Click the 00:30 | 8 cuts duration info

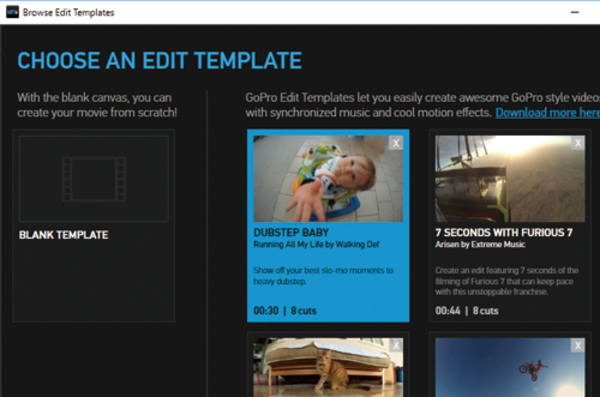[285, 310]
